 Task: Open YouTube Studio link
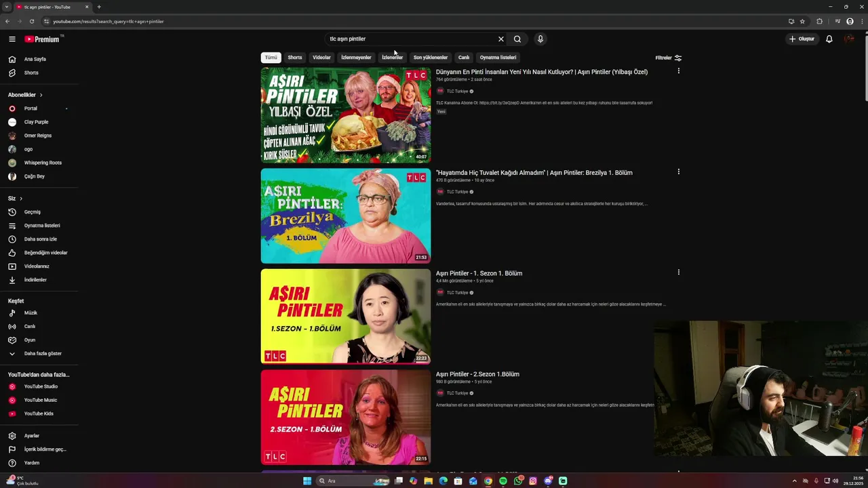click(x=39, y=386)
